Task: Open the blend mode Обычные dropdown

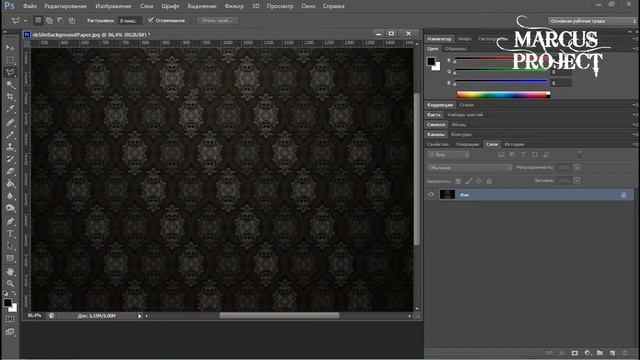Action: click(469, 167)
